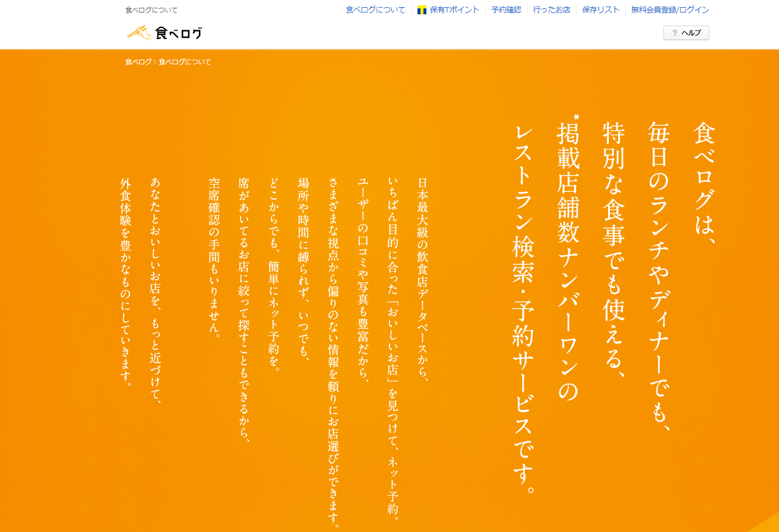Click the 席があいてるお店に絞って line
Screen dimensions: 779x532
coord(244,310)
